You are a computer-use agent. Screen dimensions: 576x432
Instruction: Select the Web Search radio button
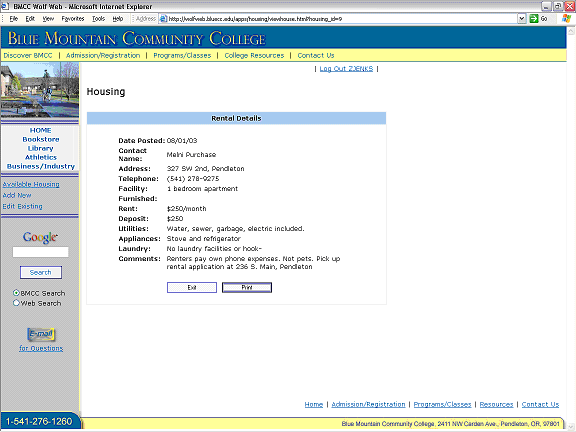16,303
